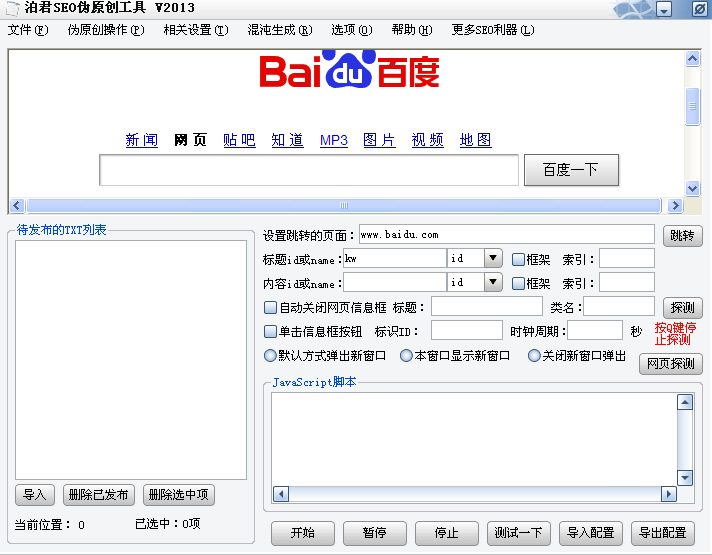Click the 暂停 button
Screen dimensions: 712x555
click(375, 533)
